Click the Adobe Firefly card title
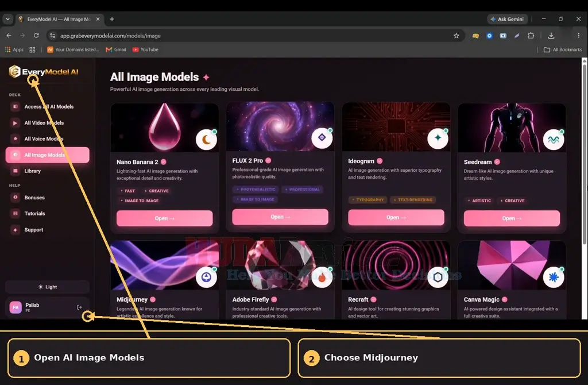This screenshot has height=385, width=588. (250, 299)
